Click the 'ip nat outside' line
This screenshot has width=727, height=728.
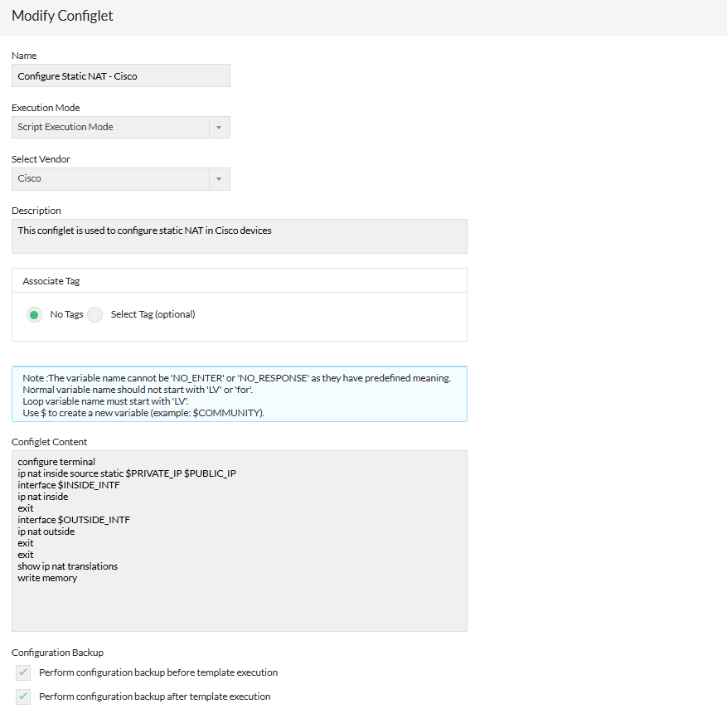pyautogui.click(x=46, y=531)
